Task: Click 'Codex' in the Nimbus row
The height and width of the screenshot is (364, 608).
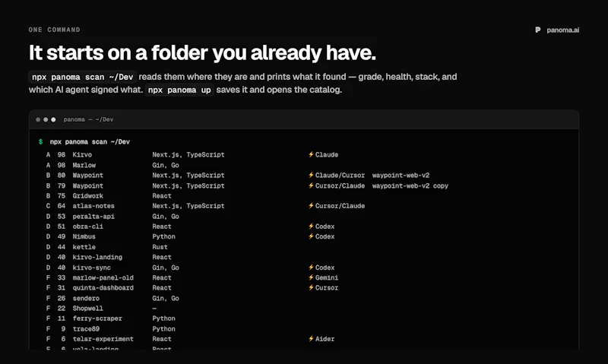Action: tap(325, 236)
